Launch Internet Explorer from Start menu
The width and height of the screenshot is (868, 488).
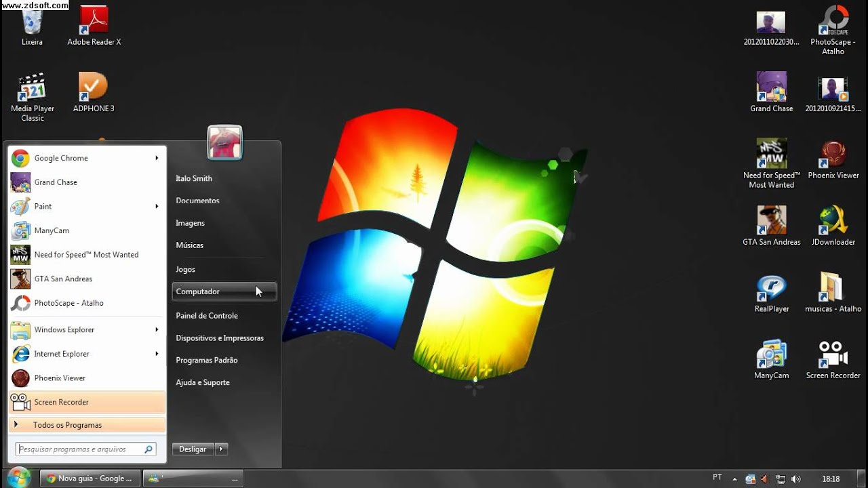(x=87, y=354)
